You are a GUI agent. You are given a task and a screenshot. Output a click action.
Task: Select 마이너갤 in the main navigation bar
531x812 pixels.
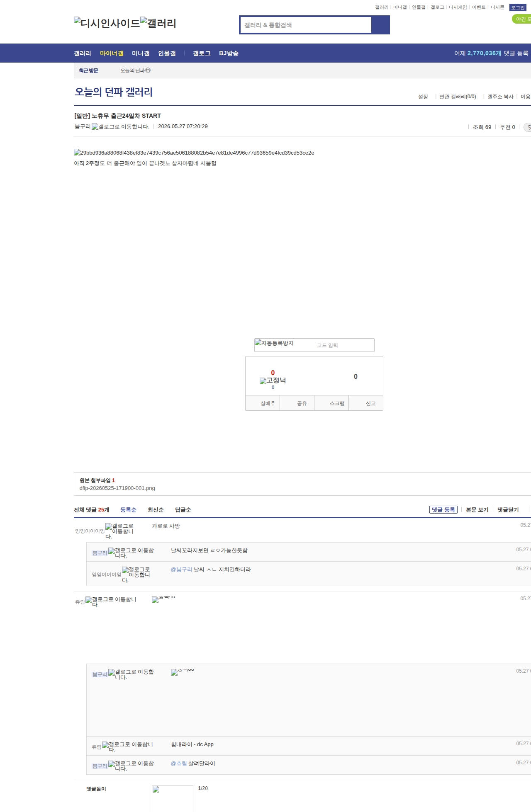[x=112, y=53]
